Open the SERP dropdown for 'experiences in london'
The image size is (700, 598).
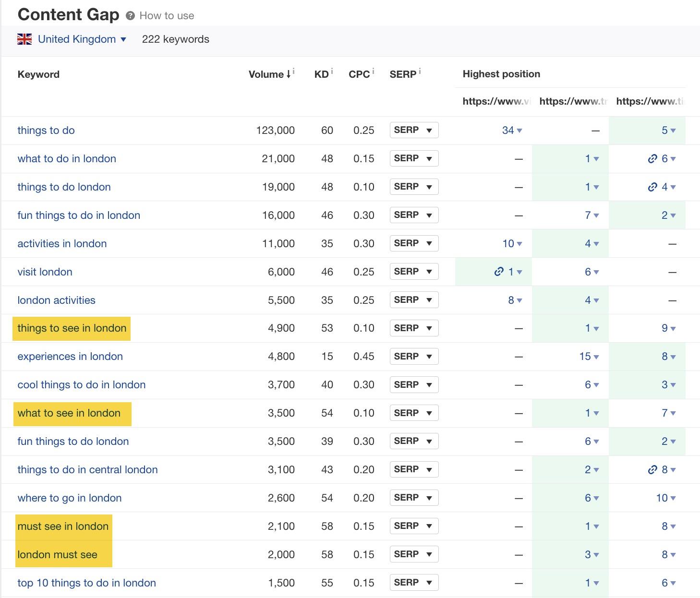coord(413,356)
